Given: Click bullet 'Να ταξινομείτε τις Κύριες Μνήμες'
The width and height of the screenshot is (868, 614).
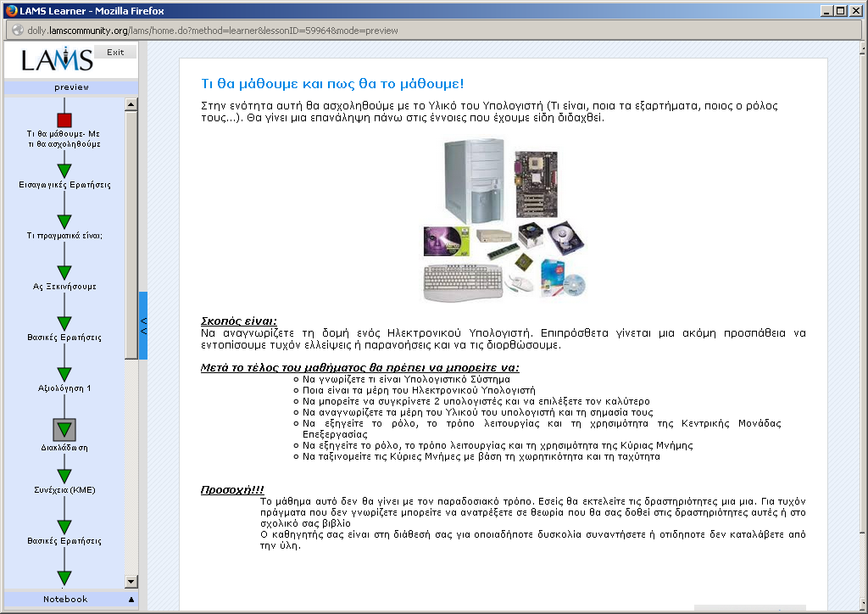Looking at the screenshot, I should [481, 457].
